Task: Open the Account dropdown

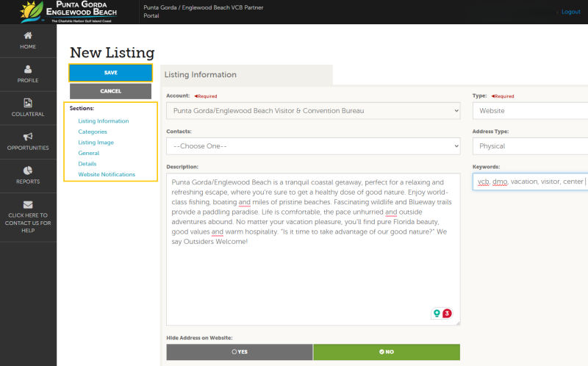Action: pos(313,111)
